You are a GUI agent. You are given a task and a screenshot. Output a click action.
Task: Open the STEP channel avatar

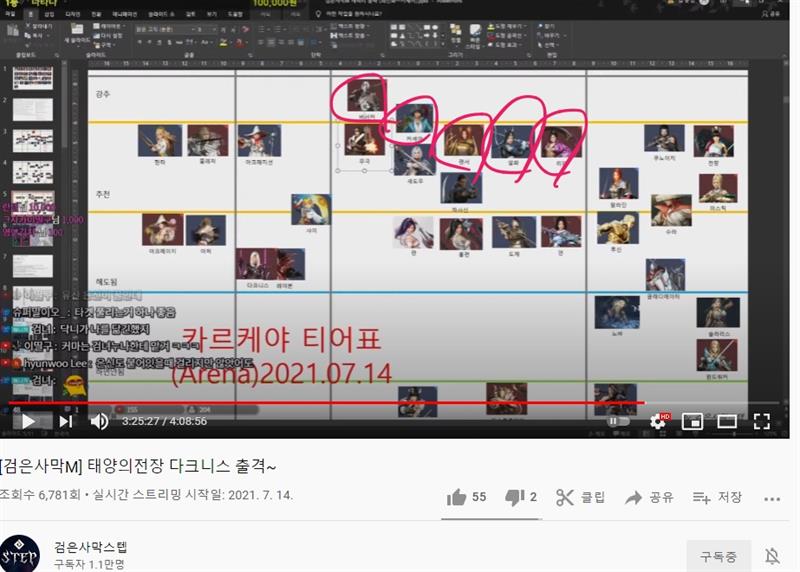coord(19,555)
